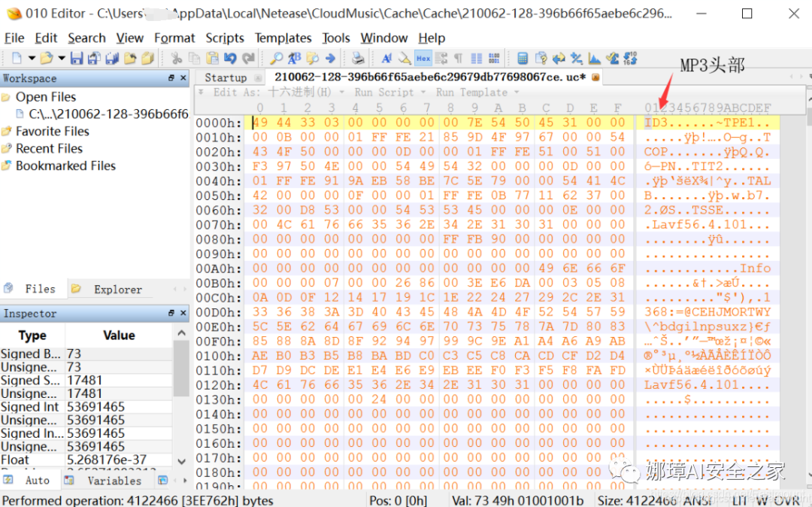Open the Help menu
This screenshot has width=812, height=507.
tap(432, 38)
